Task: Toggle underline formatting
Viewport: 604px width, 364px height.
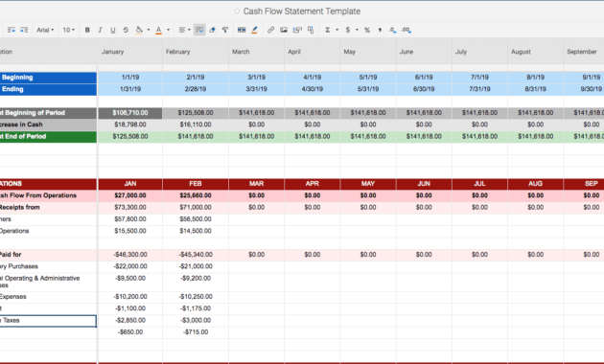Action: coord(113,30)
